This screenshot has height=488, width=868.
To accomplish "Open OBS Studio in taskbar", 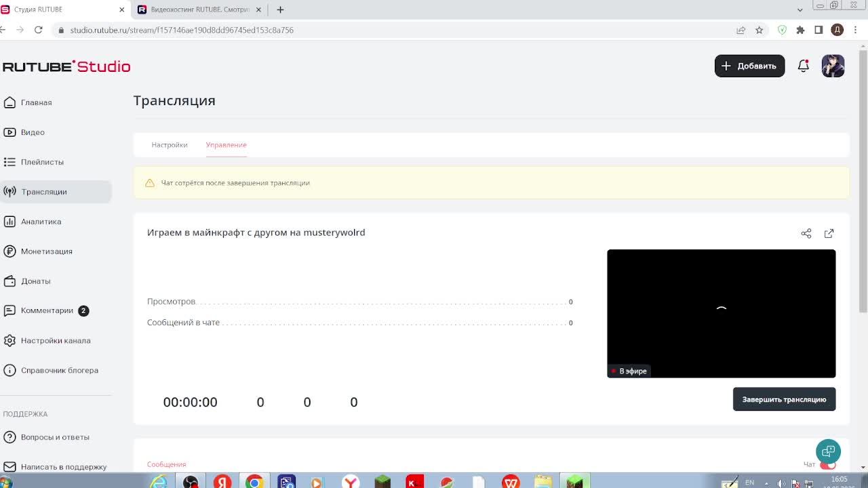I will [x=191, y=482].
